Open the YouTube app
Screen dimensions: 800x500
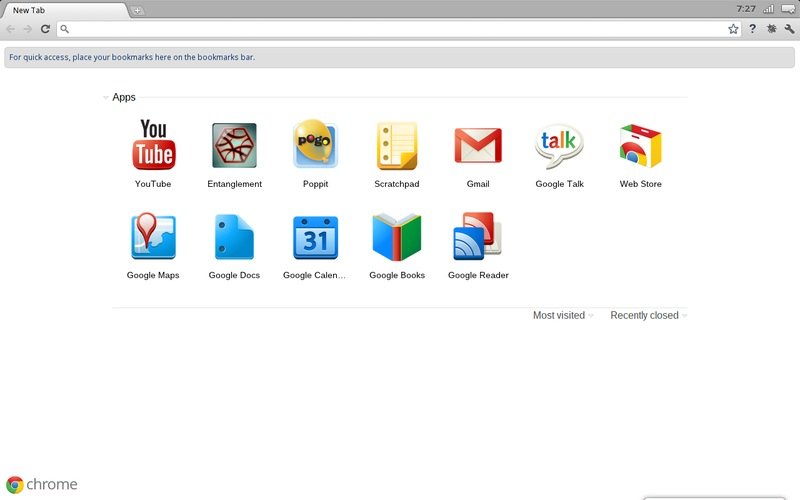tap(154, 144)
